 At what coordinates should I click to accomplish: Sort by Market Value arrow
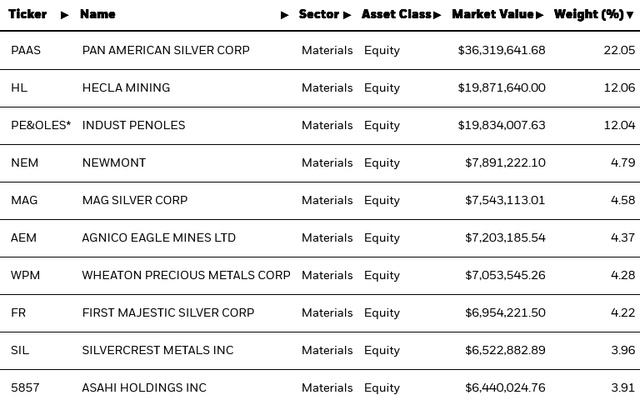click(x=540, y=15)
